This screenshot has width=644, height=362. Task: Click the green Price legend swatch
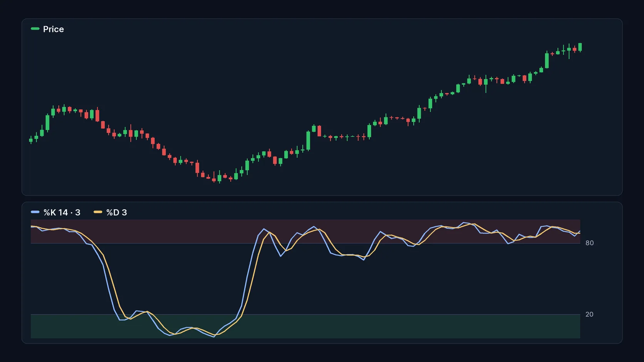[35, 28]
